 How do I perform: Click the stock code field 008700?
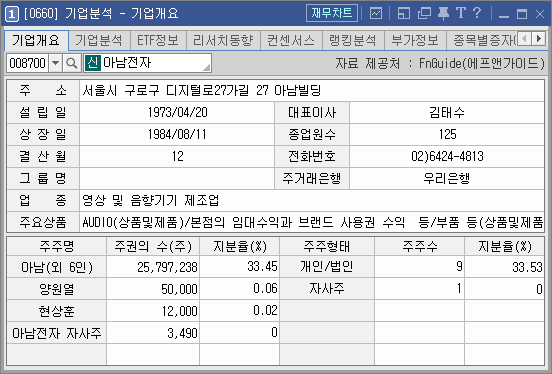click(27, 63)
